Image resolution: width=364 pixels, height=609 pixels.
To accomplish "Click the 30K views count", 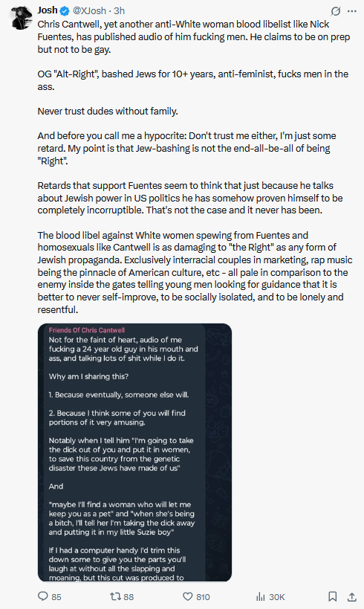I will point(277,597).
